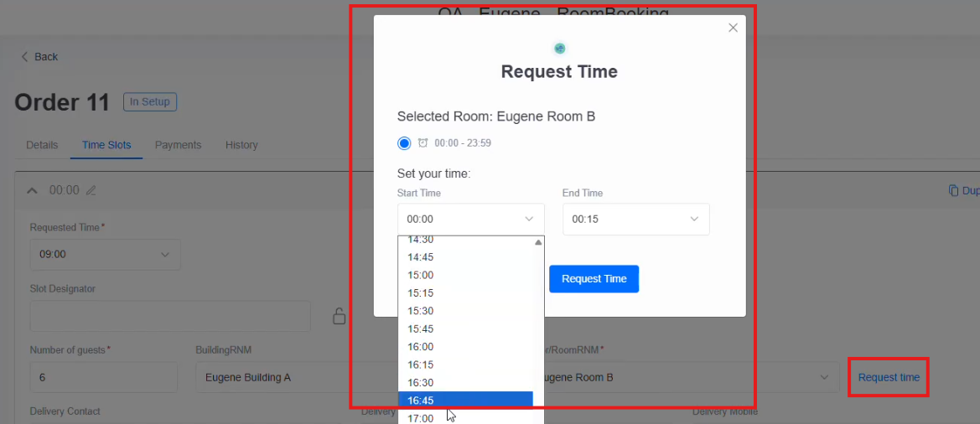
Task: Toggle the Slot Designator lock icon
Action: tap(339, 316)
